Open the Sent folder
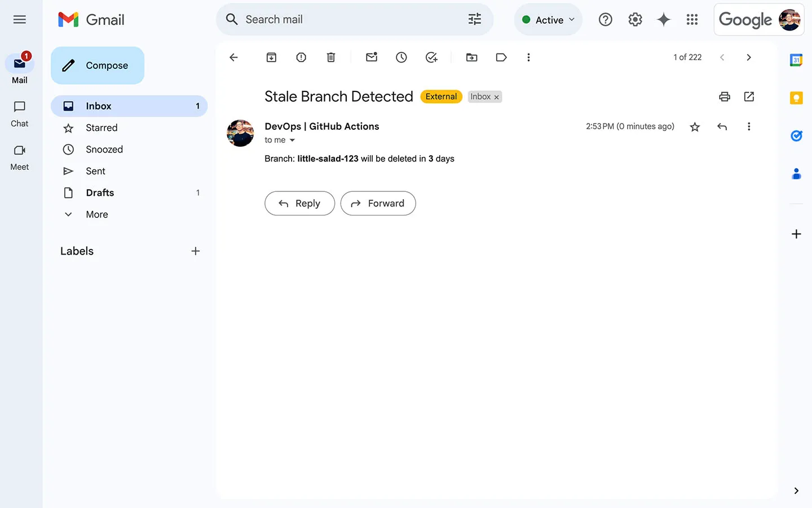 point(95,171)
